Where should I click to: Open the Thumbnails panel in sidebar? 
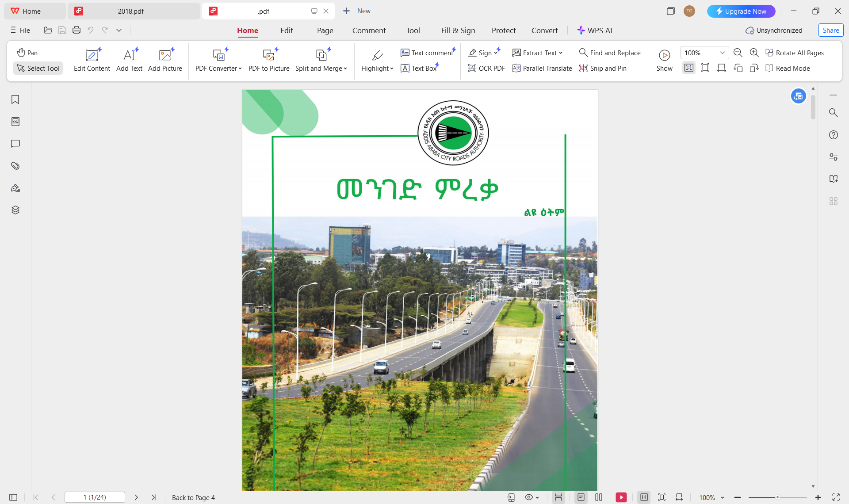click(15, 122)
